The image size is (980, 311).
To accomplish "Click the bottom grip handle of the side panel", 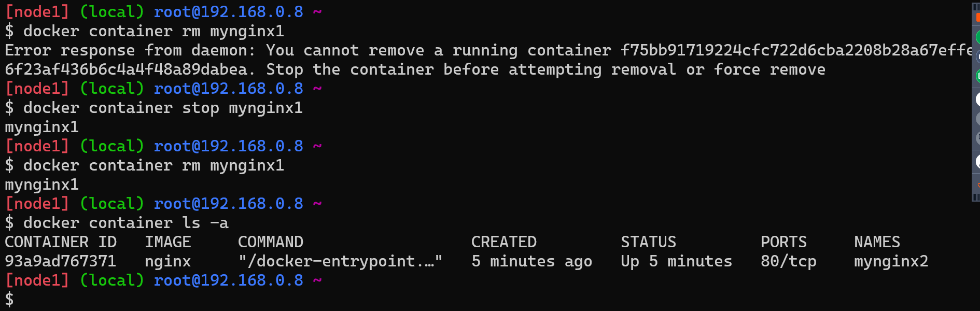I will point(976,197).
